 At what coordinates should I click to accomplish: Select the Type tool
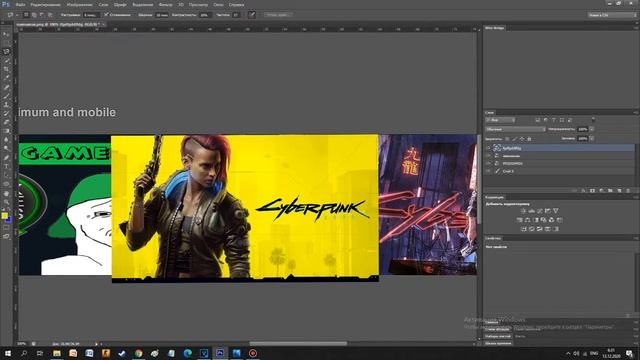coord(6,166)
